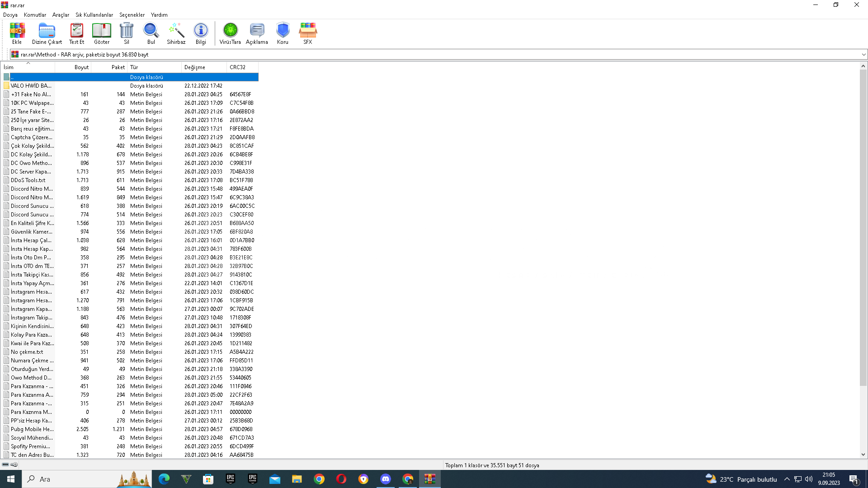The height and width of the screenshot is (488, 868).
Task: Open the Sık Kullanılanlar menu
Action: tap(94, 15)
